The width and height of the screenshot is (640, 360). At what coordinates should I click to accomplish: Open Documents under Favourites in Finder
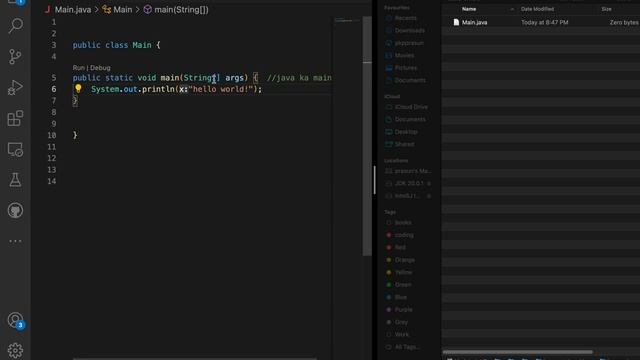point(410,80)
